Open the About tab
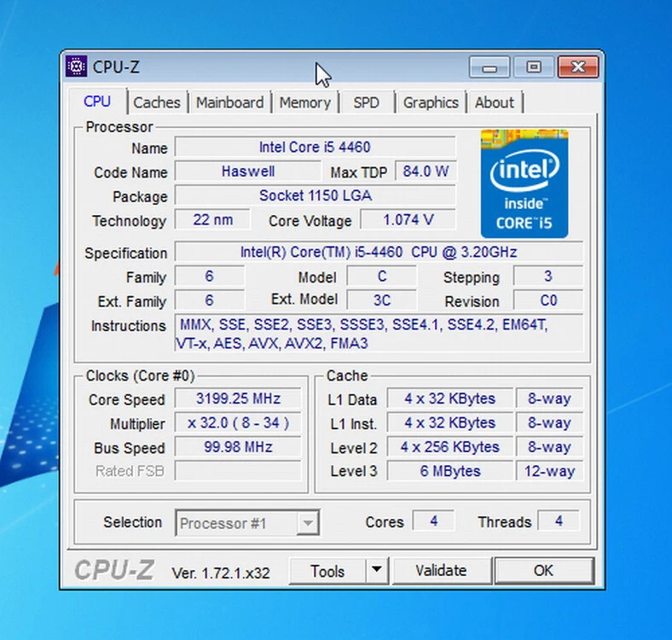Viewport: 672px width, 640px height. (495, 102)
